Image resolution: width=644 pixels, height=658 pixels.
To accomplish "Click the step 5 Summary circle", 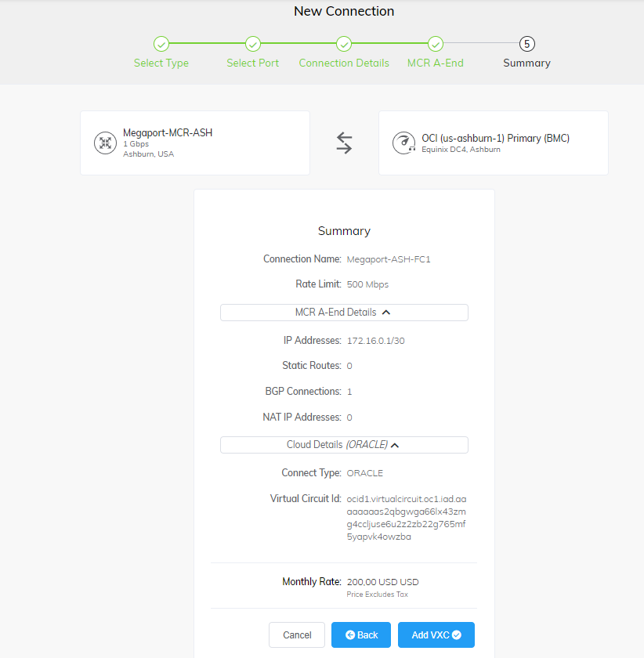I will pyautogui.click(x=526, y=44).
